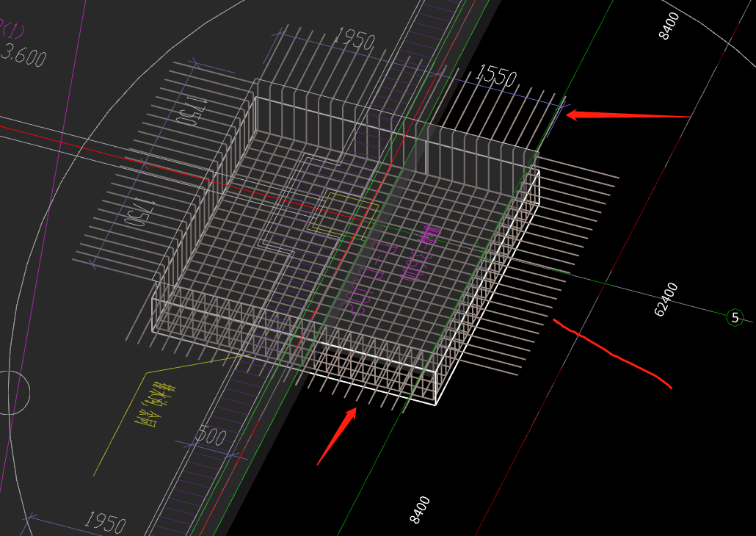Image resolution: width=756 pixels, height=536 pixels.
Task: Select the purple 3.600 text near P(1)
Action: 23,55
